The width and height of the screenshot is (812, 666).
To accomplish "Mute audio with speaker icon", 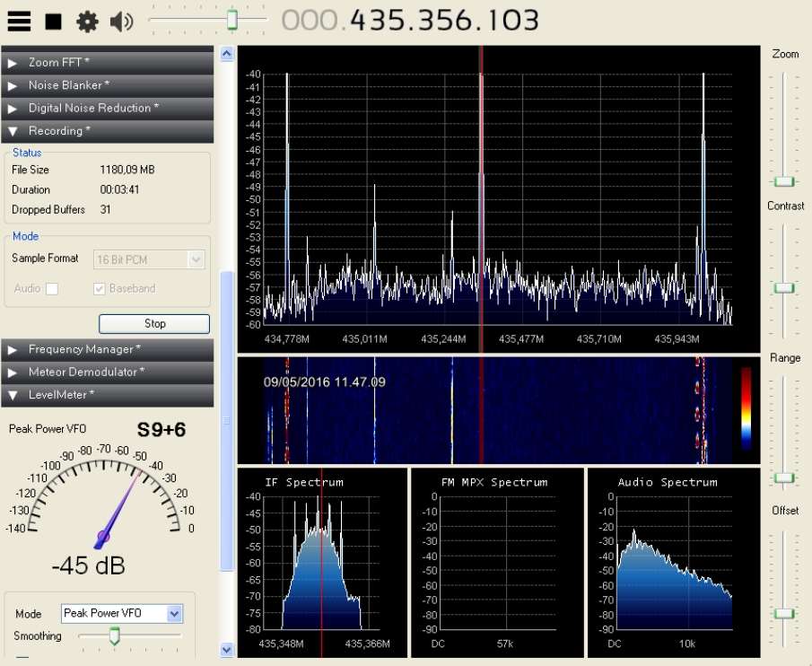I will coord(120,20).
